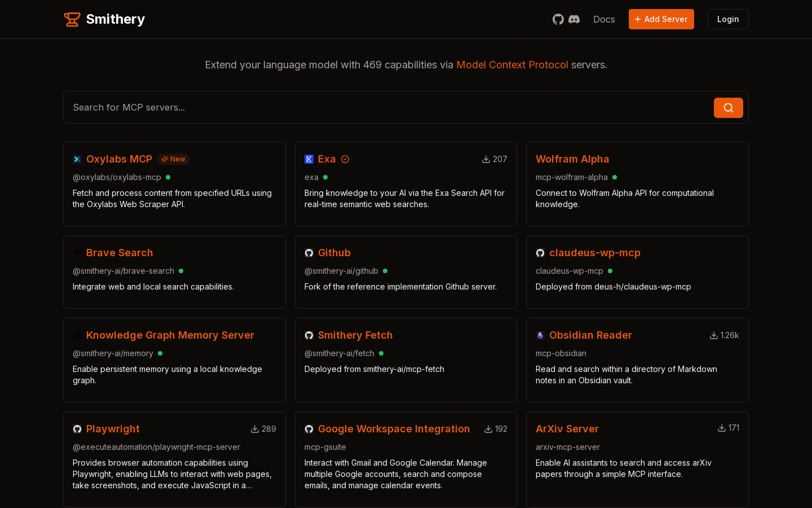The height and width of the screenshot is (508, 812).
Task: Click the GitHub icon on Google Workspace Integration card
Action: tap(309, 429)
